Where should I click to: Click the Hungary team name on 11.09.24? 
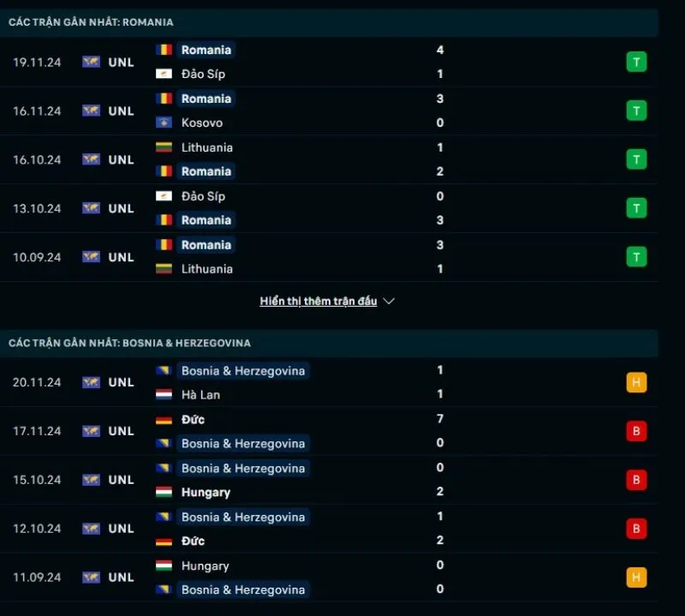click(x=205, y=565)
